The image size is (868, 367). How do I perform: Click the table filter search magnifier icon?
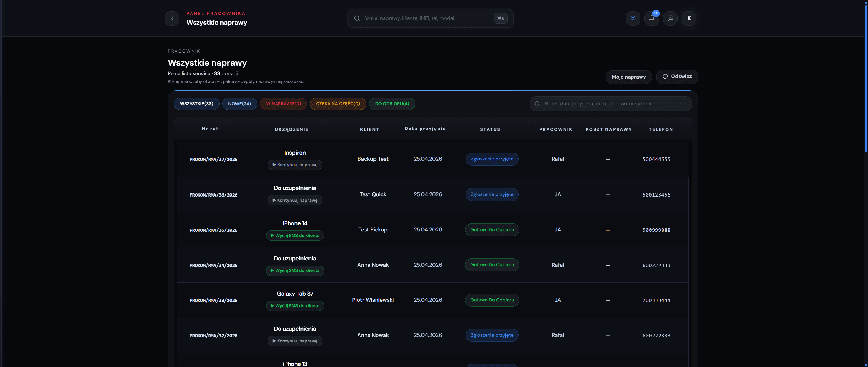tap(537, 104)
